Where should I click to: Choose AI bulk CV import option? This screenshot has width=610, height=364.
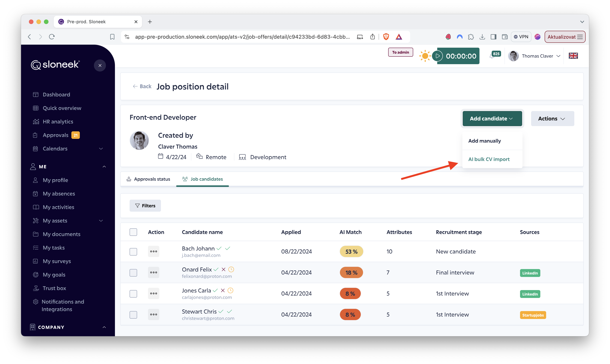pyautogui.click(x=489, y=159)
